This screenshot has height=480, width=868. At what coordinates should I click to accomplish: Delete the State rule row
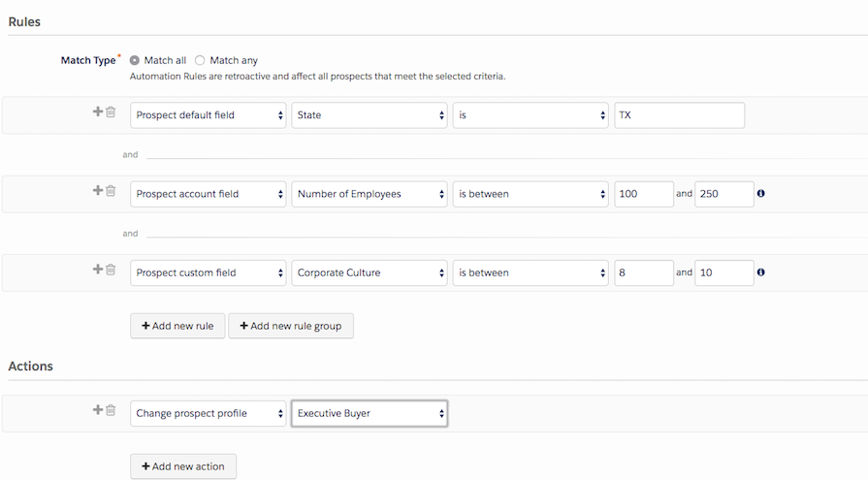(x=111, y=112)
